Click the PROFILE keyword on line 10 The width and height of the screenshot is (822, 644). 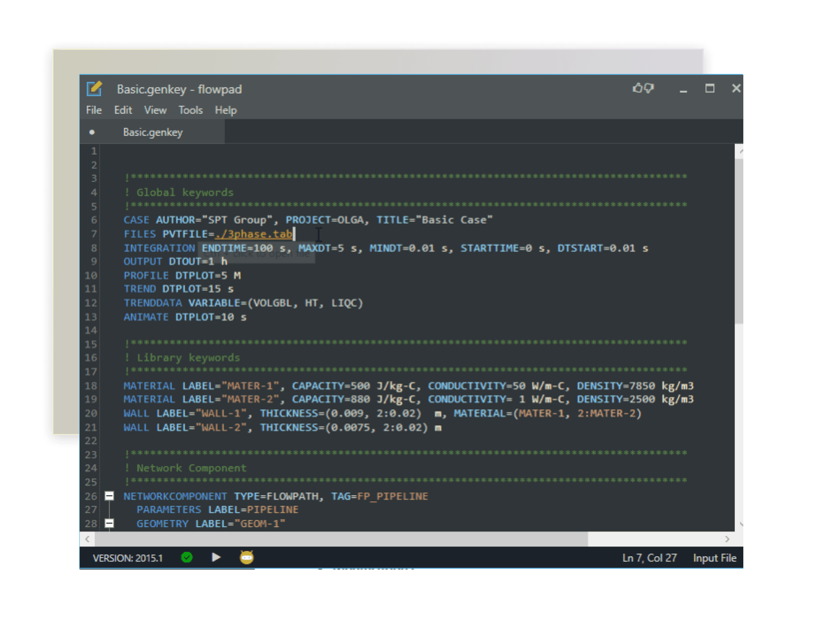point(146,276)
